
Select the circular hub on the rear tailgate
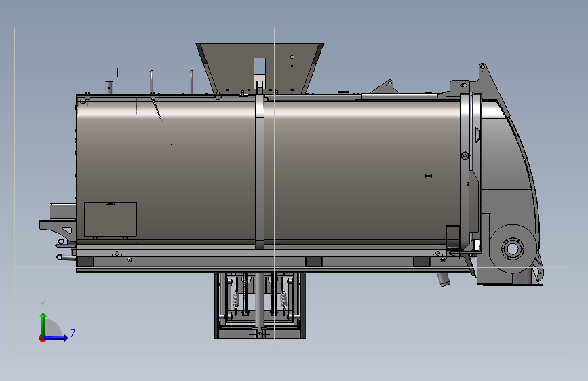point(513,248)
